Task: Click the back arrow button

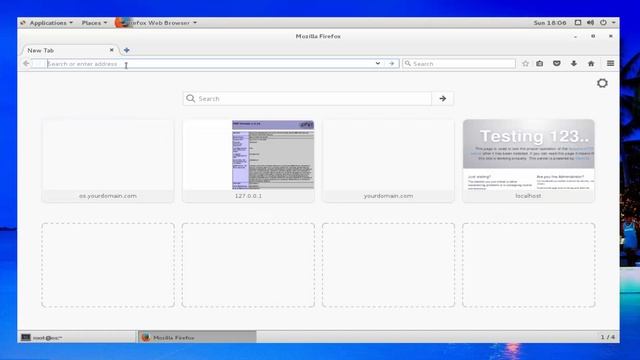Action: click(x=26, y=64)
